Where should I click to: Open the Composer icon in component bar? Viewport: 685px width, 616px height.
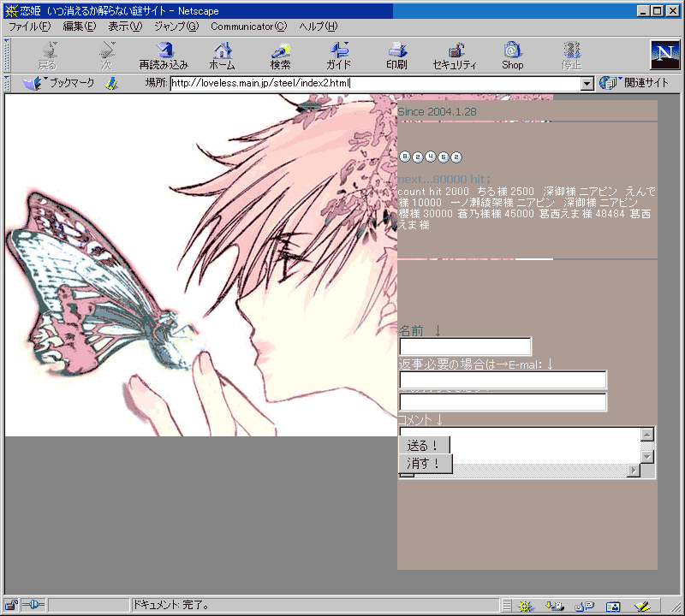[x=642, y=606]
